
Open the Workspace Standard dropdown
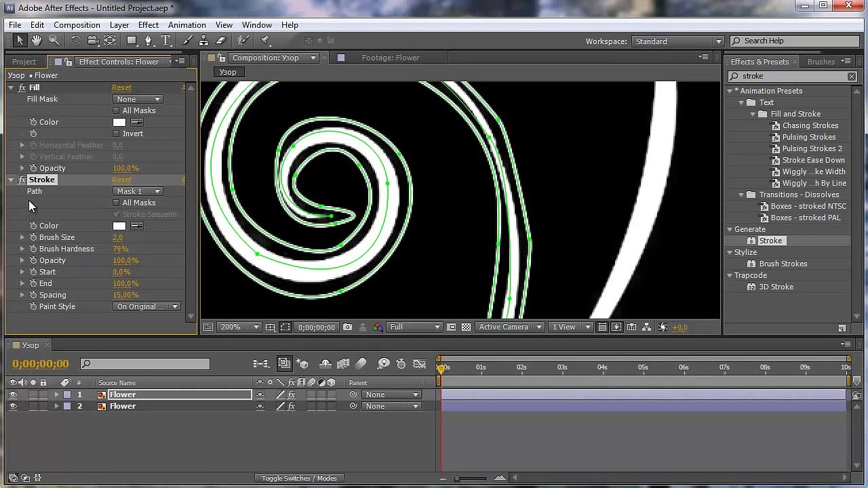(x=678, y=41)
